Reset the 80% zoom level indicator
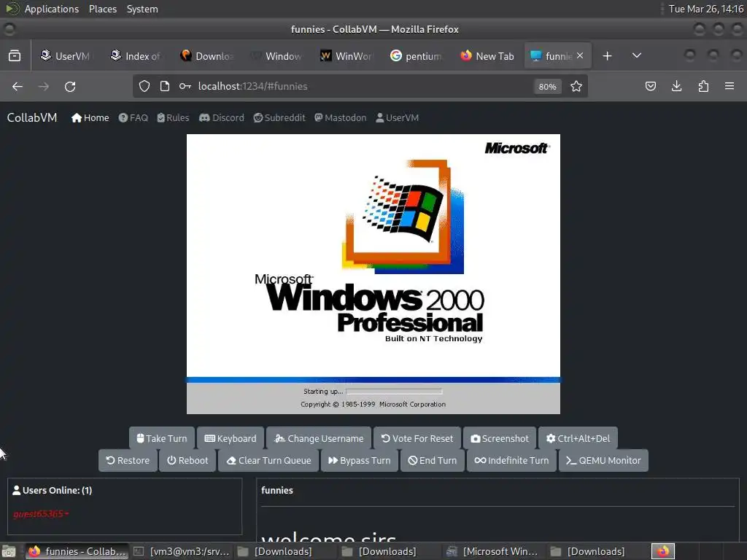 click(x=547, y=86)
